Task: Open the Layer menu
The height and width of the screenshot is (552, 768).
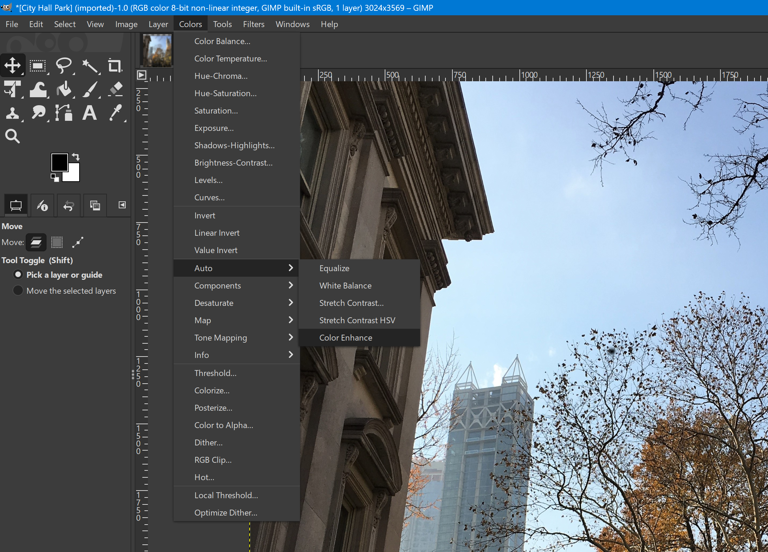Action: tap(158, 24)
